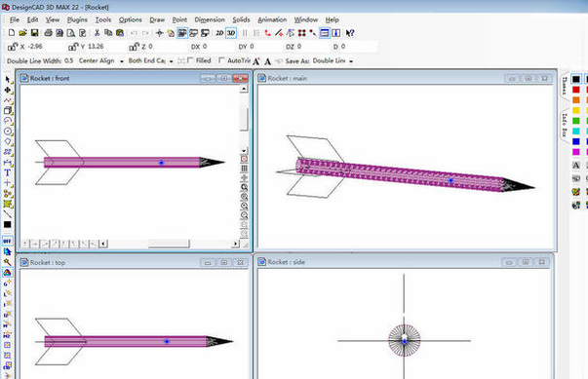Select the circle tool in toolbox
The width and height of the screenshot is (588, 379).
[8, 132]
